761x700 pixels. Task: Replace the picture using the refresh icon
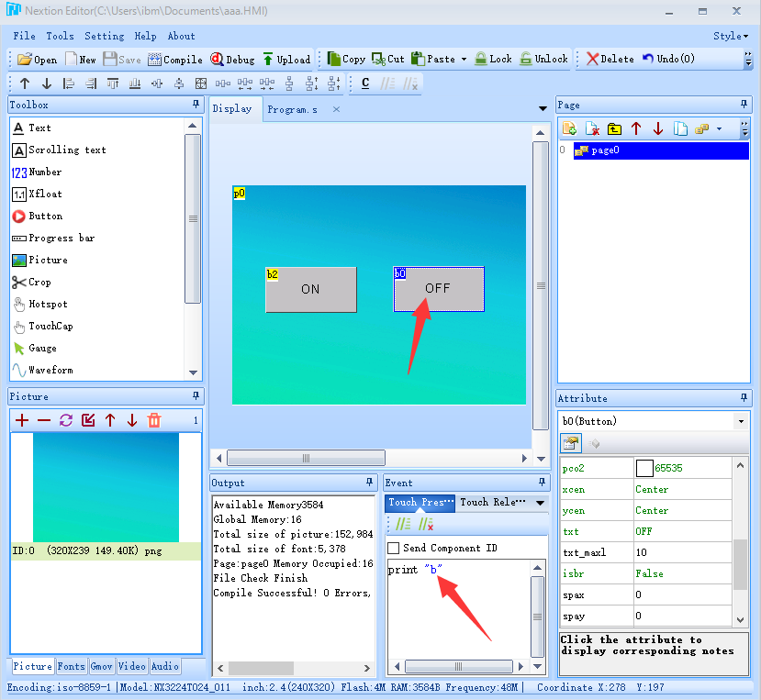(66, 420)
